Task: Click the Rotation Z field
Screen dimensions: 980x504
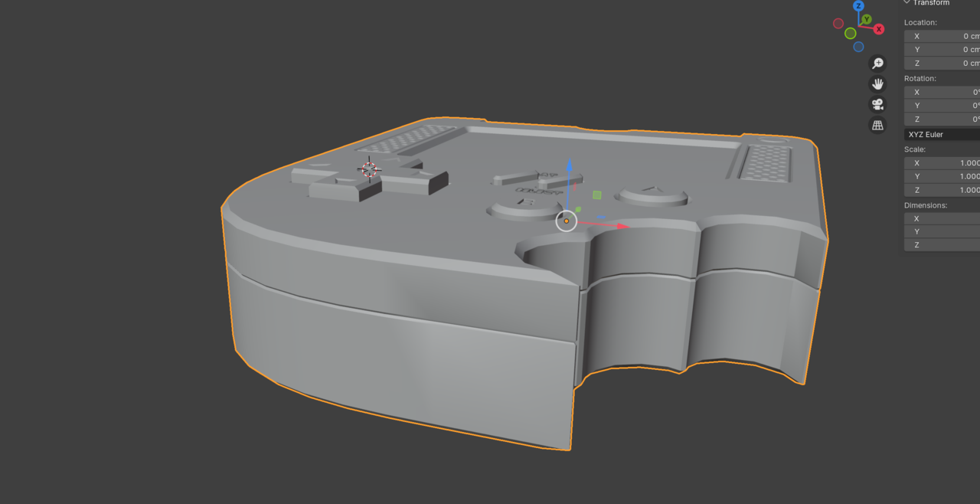Action: [x=942, y=119]
